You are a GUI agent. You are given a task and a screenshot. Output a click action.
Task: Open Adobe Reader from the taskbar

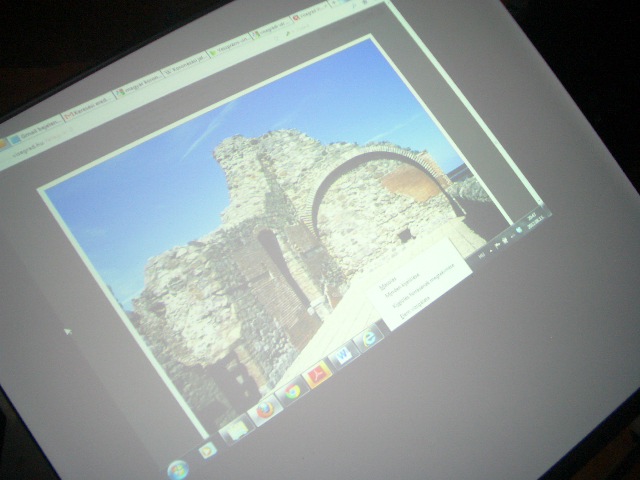(317, 375)
